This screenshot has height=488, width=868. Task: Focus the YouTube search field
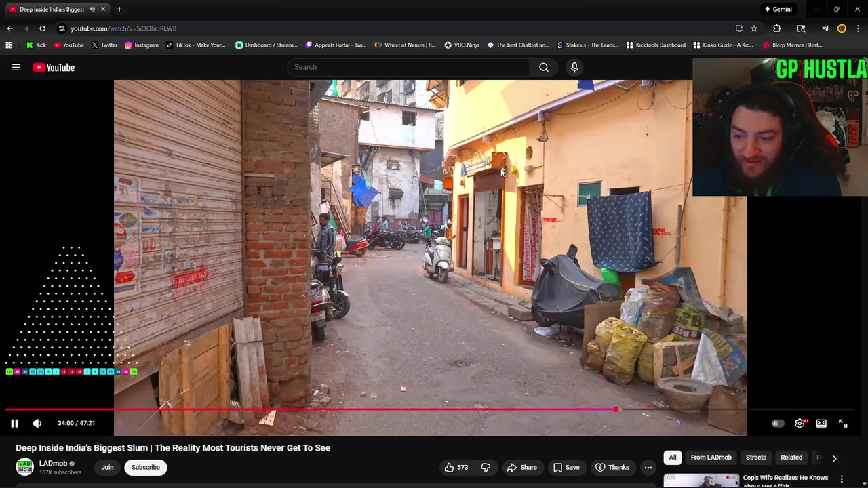click(x=409, y=67)
